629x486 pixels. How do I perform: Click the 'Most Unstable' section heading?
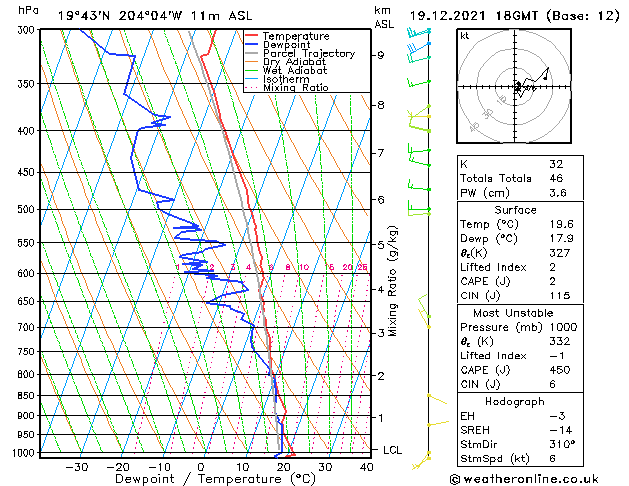(513, 313)
